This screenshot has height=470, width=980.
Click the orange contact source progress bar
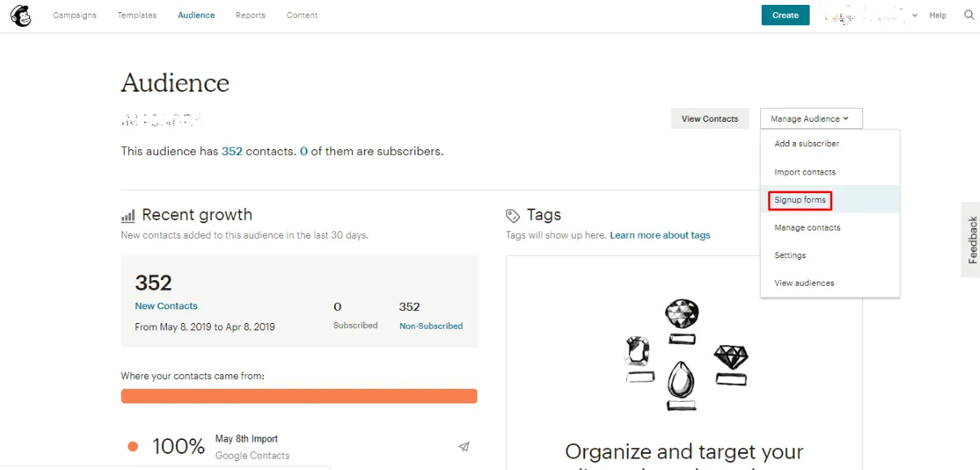(299, 395)
